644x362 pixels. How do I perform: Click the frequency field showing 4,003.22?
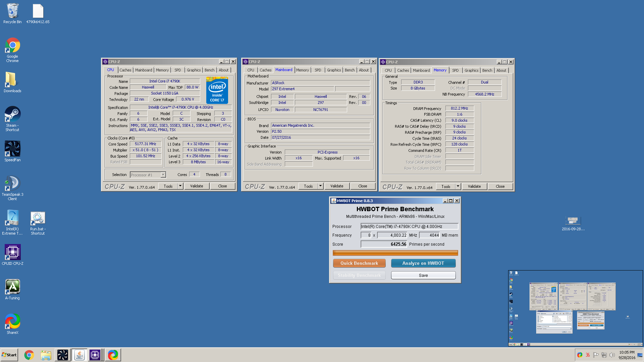coord(392,235)
